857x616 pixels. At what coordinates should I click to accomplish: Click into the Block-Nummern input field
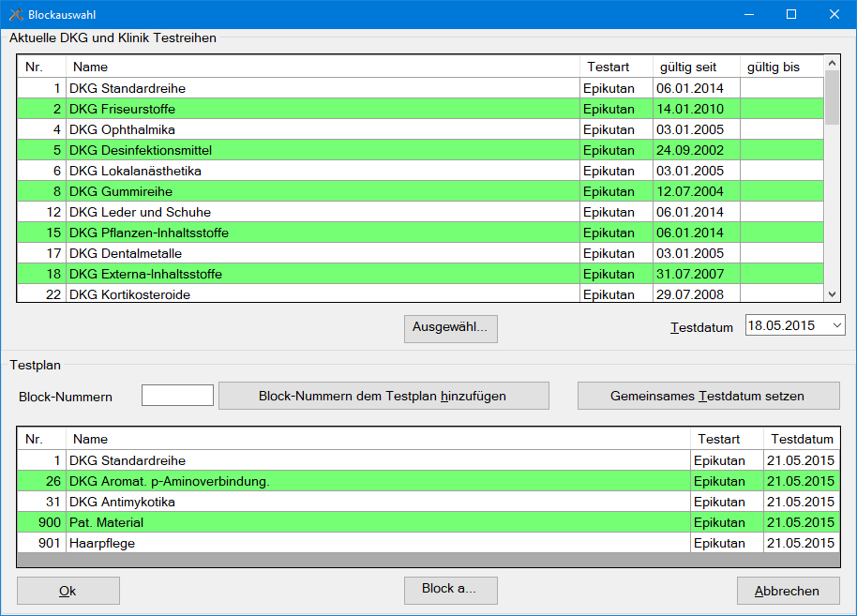point(177,396)
